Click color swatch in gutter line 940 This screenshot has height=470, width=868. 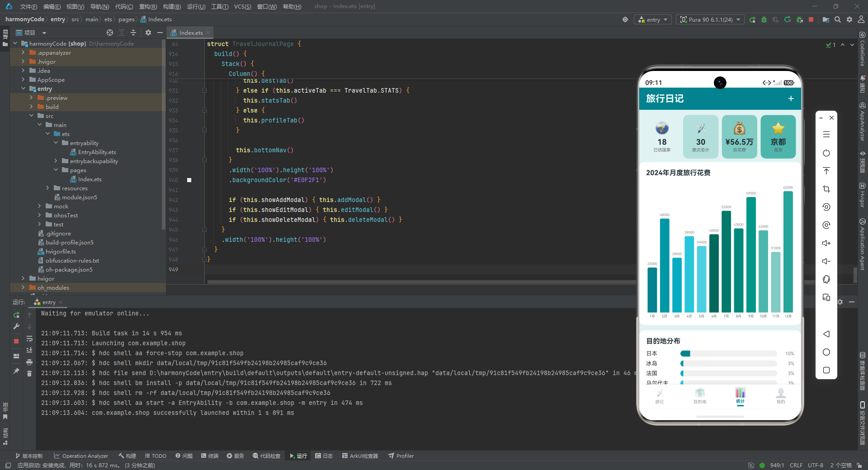(189, 180)
